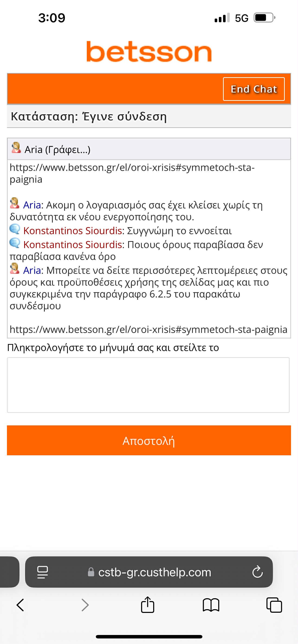Viewport: 298px width, 644px height.
Task: Tap the lock icon beside the URL
Action: pyautogui.click(x=91, y=572)
